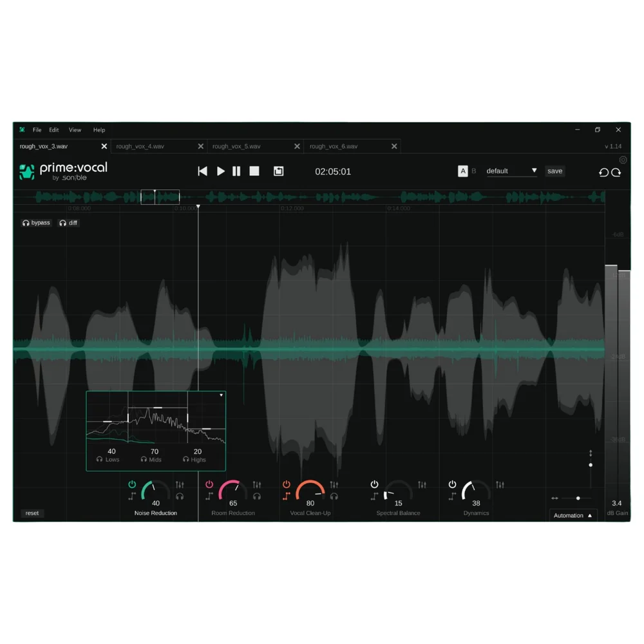Toggle Dynamics power button
This screenshot has width=644, height=644.
(452, 484)
